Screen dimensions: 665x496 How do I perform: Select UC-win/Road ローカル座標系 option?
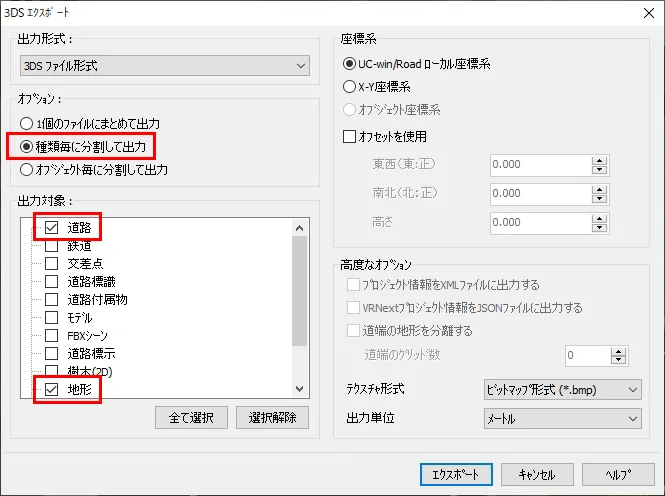pos(350,64)
